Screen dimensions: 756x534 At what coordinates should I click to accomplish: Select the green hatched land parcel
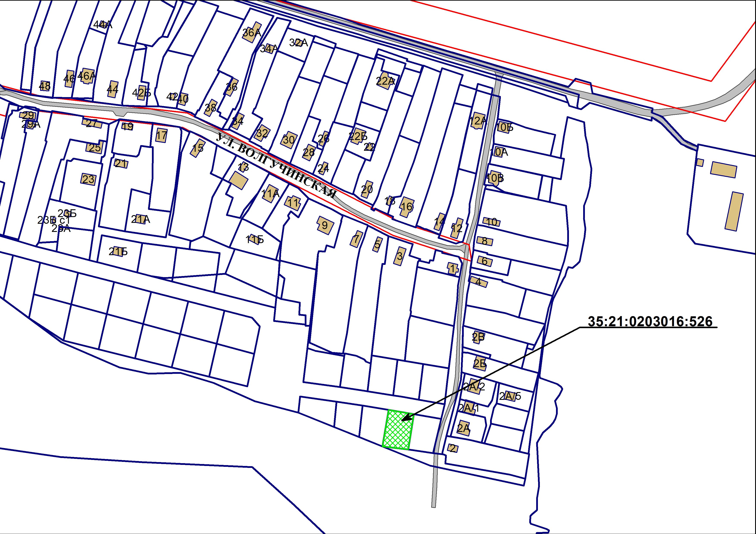point(398,429)
